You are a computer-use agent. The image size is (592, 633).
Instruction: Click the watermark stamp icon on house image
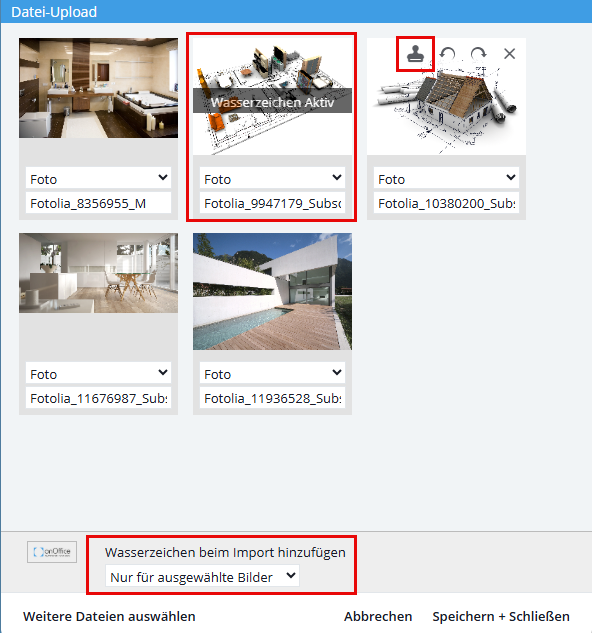click(415, 54)
